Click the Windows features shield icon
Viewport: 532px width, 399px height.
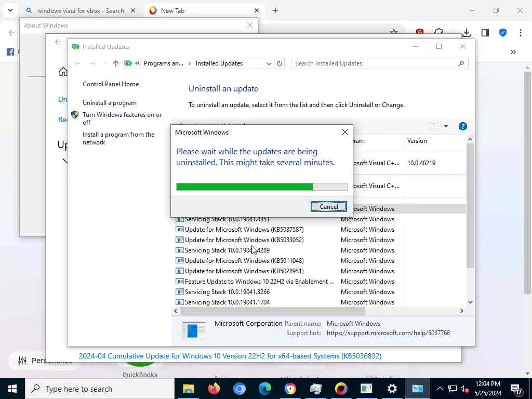click(75, 115)
